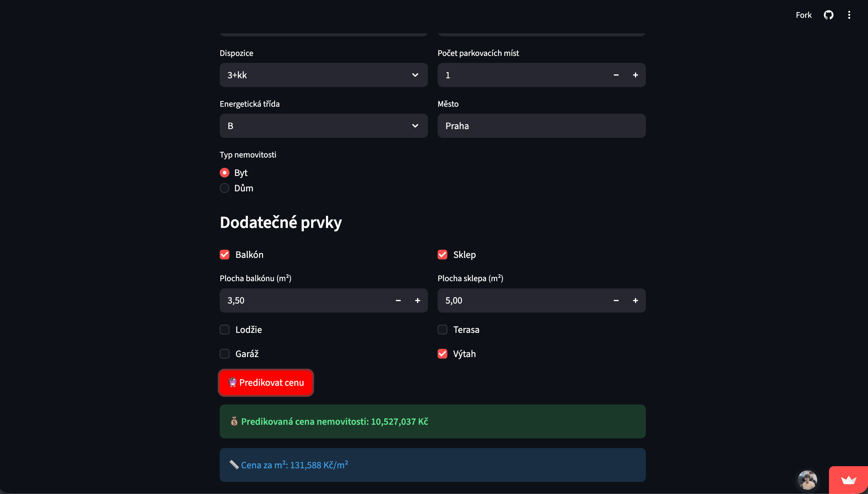Click the creator avatar thumbnail
Screen dimensions: 868x494
(807, 480)
